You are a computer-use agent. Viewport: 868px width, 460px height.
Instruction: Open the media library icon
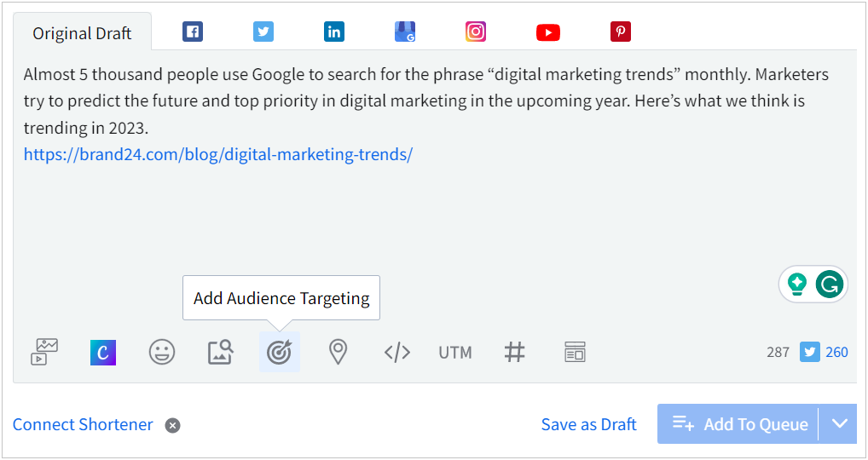[x=44, y=352]
